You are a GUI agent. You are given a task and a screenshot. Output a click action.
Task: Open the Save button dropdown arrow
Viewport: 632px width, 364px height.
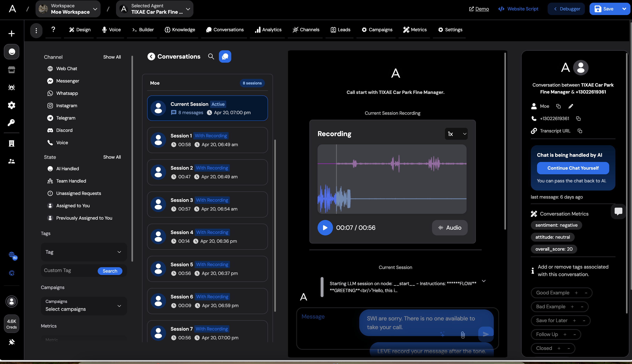(x=624, y=9)
